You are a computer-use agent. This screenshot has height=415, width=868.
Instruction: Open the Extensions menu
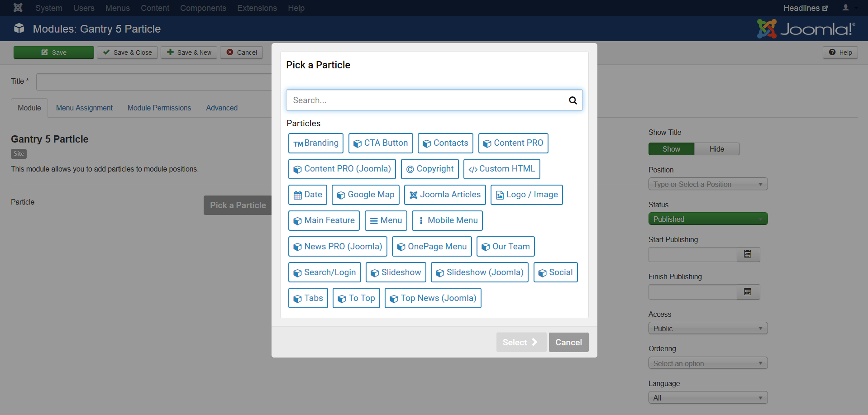[257, 8]
